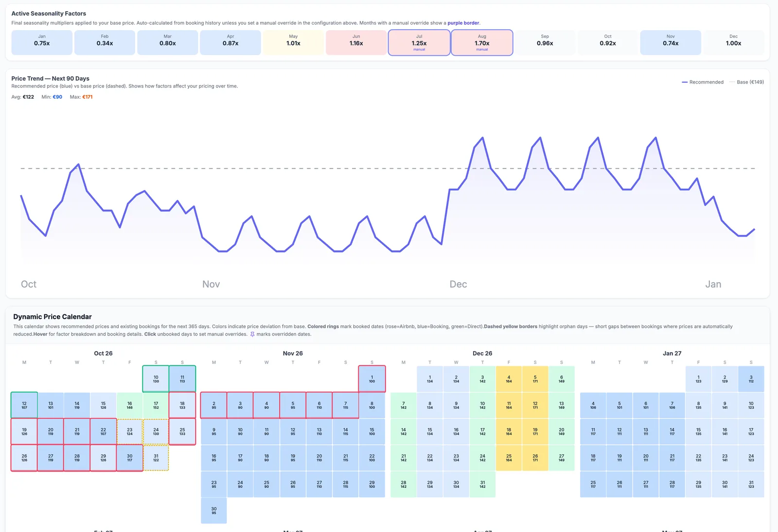The height and width of the screenshot is (532, 778).
Task: Click December 25 priced at 164
Action: 509,458
